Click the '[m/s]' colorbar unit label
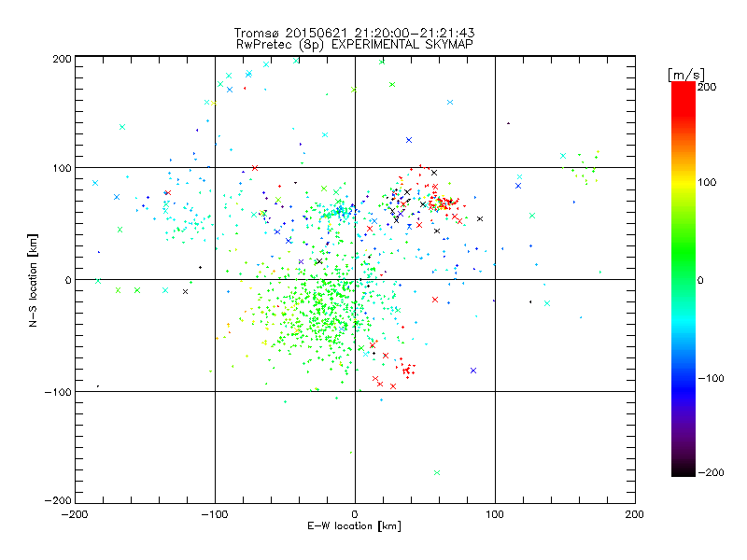747x560 pixels. [686, 75]
